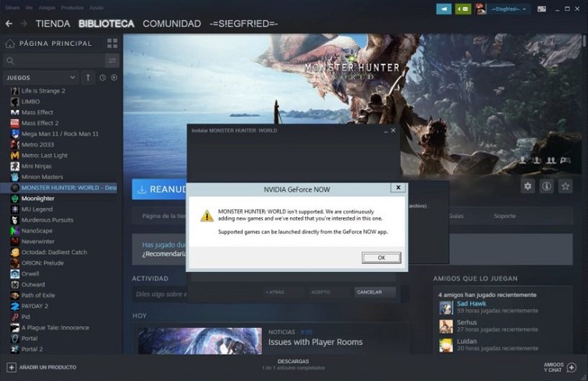Image resolution: width=588 pixels, height=381 pixels.
Task: Add game to favorites star icon
Action: tap(565, 186)
